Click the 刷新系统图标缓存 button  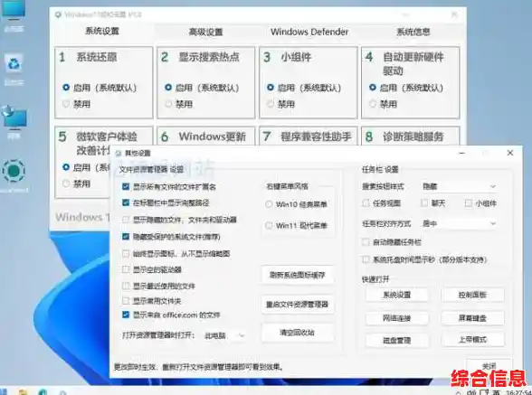coord(298,275)
